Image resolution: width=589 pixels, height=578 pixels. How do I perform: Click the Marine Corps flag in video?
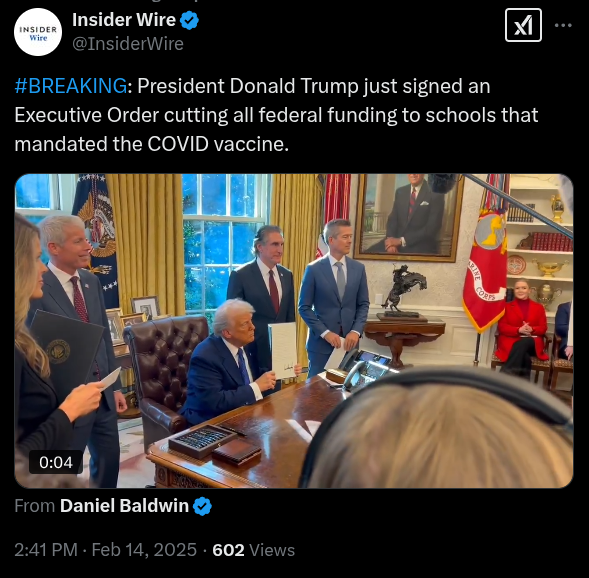point(486,270)
